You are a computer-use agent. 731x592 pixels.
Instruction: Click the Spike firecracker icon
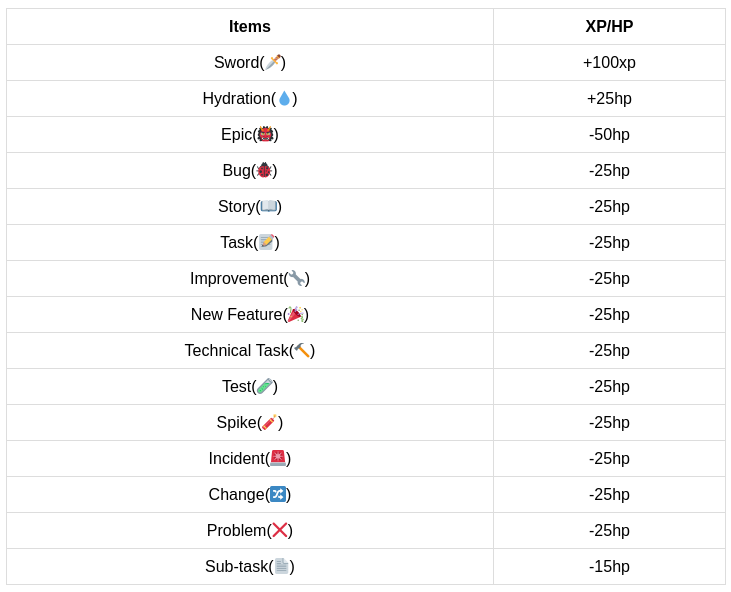270,422
